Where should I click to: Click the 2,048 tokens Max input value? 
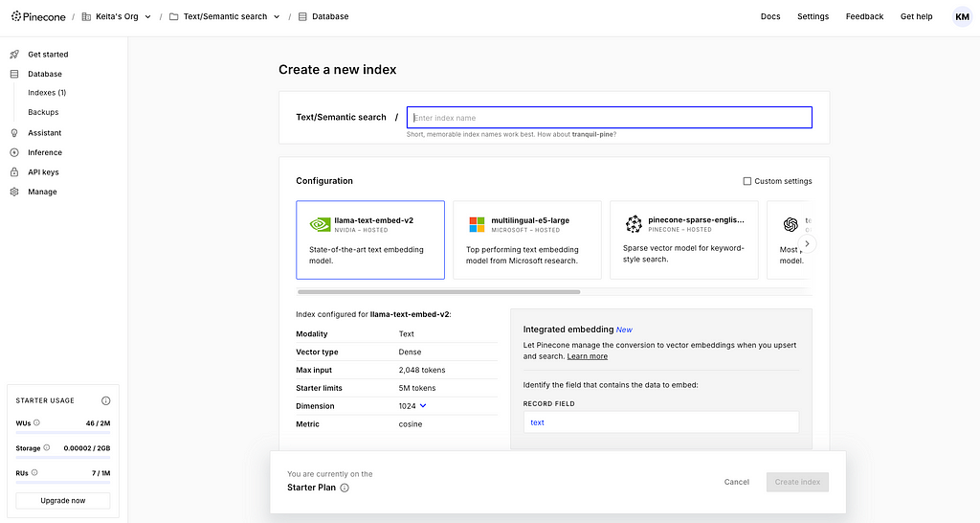pyautogui.click(x=422, y=371)
